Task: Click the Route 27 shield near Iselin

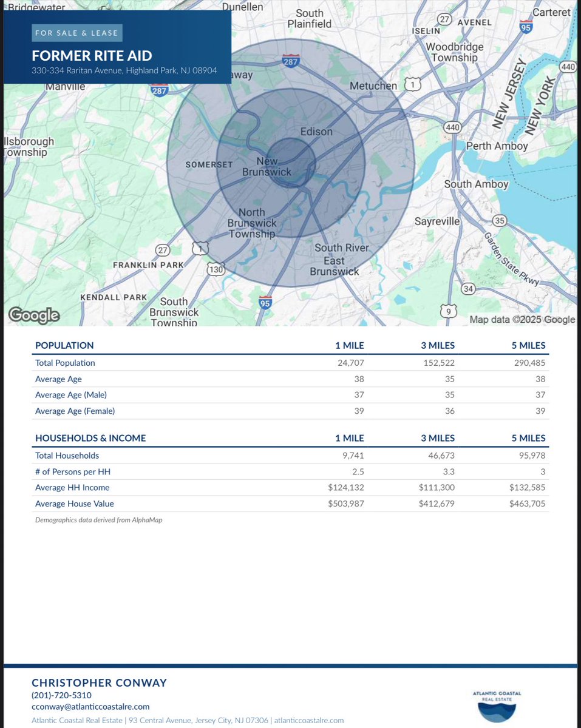Action: tap(445, 19)
